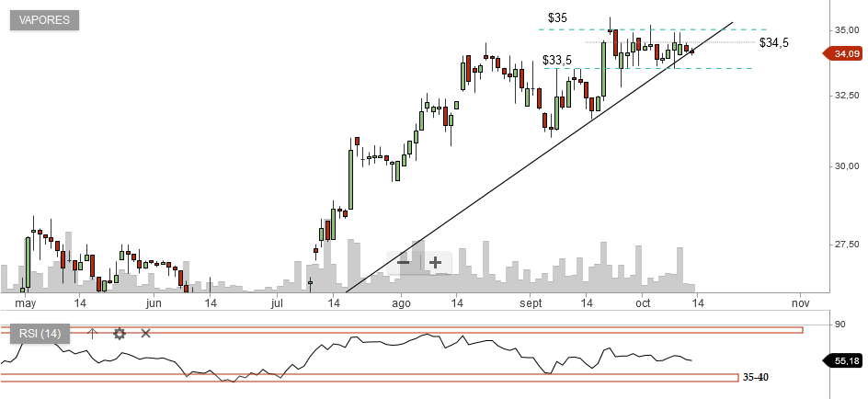Click the VAPORES ticker label
The height and width of the screenshot is (399, 868).
coord(44,20)
